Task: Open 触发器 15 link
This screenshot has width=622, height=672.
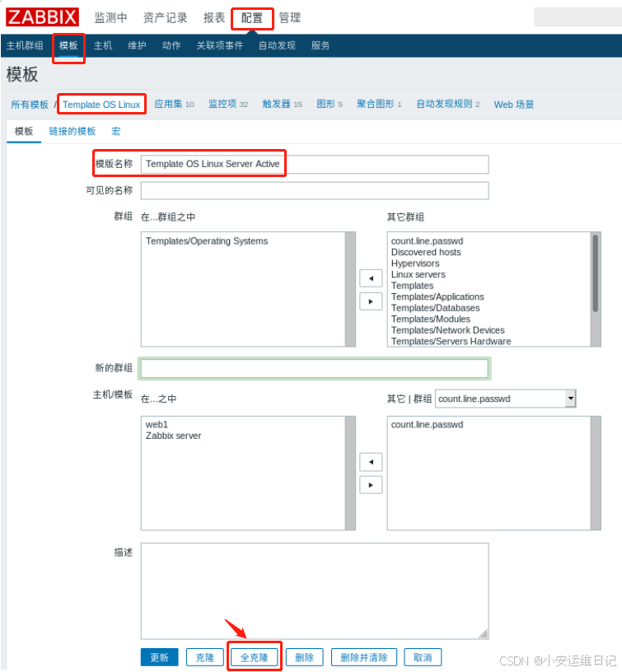Action: [x=282, y=104]
